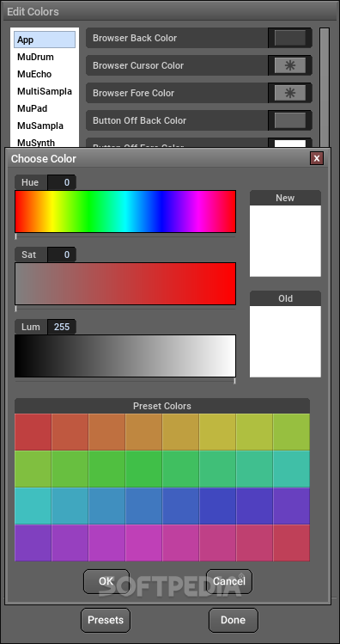Pick the Button Off Back Color swatch

tap(290, 120)
